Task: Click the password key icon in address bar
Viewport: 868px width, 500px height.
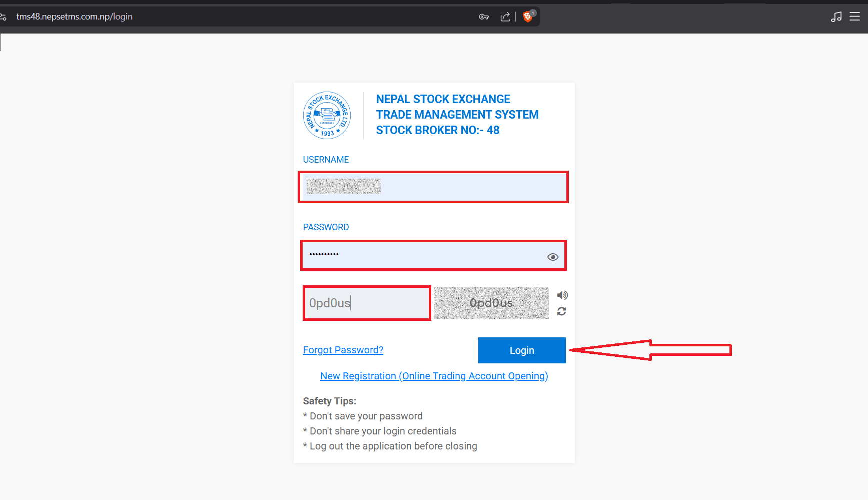Action: pos(484,17)
